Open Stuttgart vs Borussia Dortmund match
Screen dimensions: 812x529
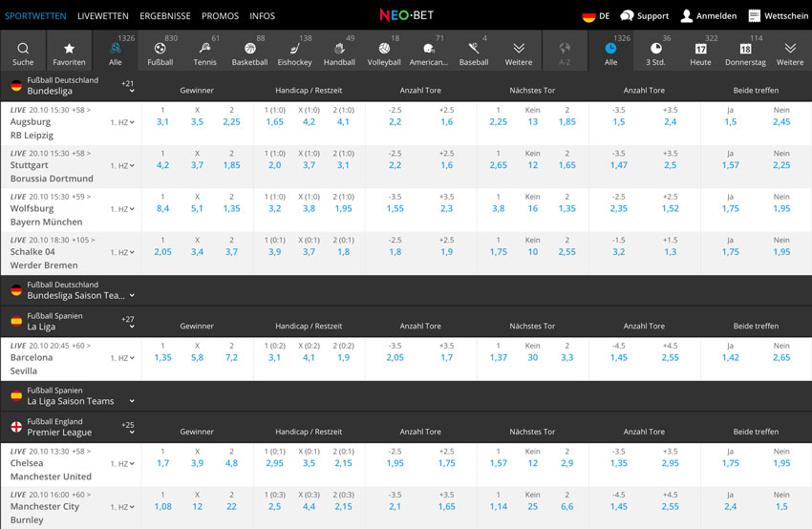click(52, 172)
